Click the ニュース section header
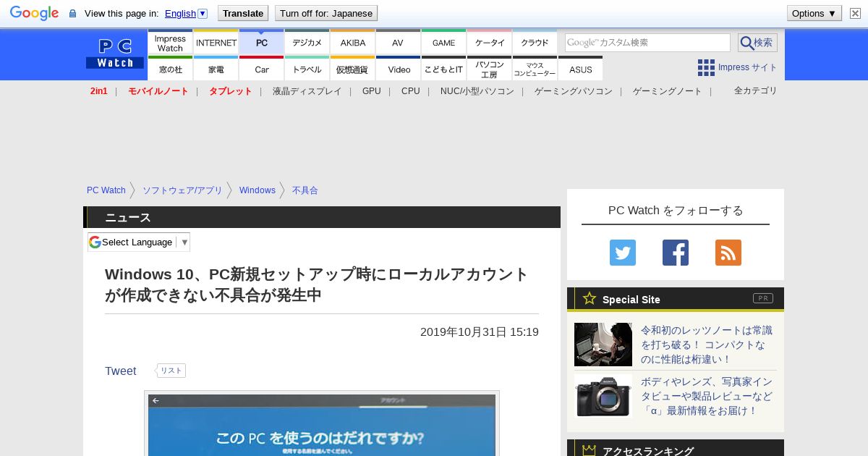The width and height of the screenshot is (868, 456). 322,217
